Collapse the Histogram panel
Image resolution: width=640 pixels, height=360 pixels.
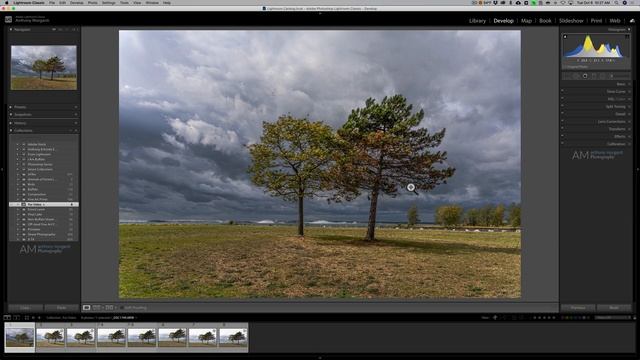(629, 29)
